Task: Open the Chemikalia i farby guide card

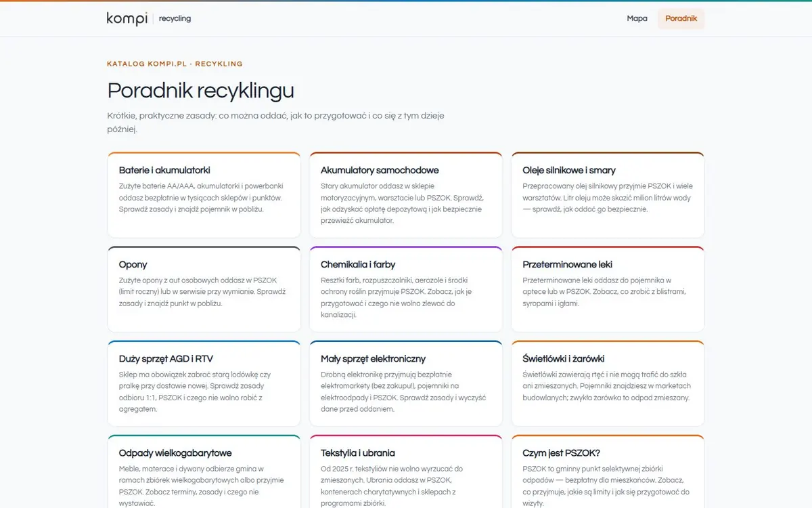Action: click(406, 289)
